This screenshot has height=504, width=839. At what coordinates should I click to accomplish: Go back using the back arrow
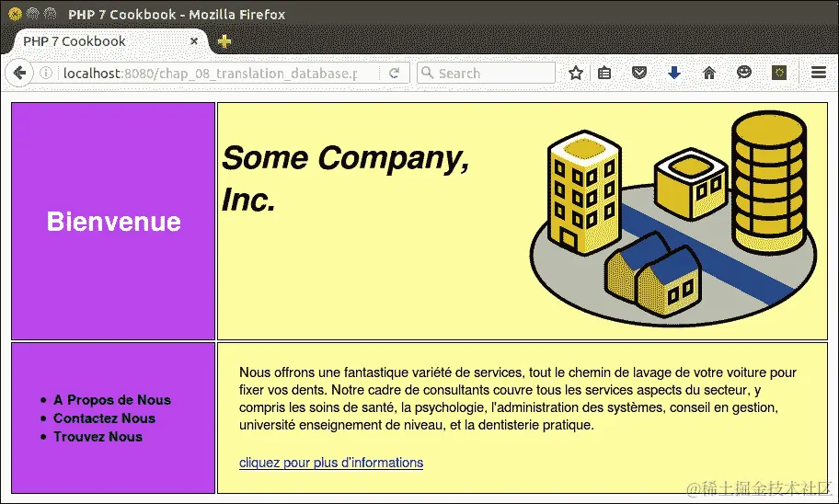19,73
